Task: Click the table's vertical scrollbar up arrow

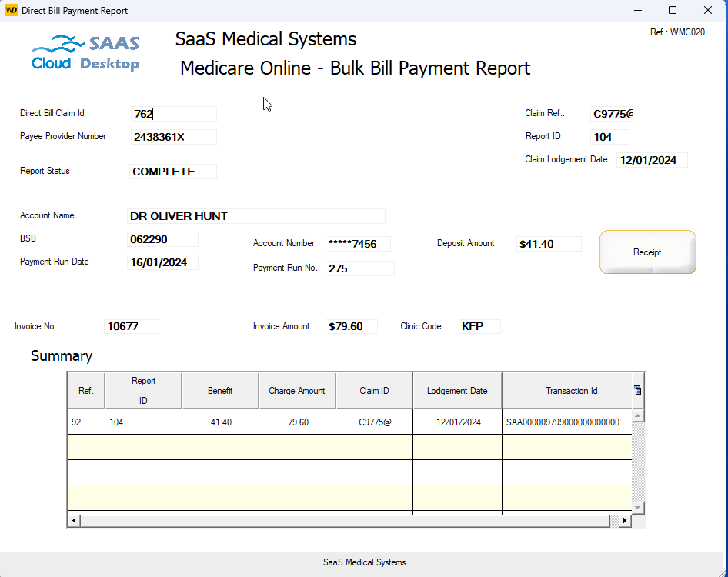Action: [638, 415]
